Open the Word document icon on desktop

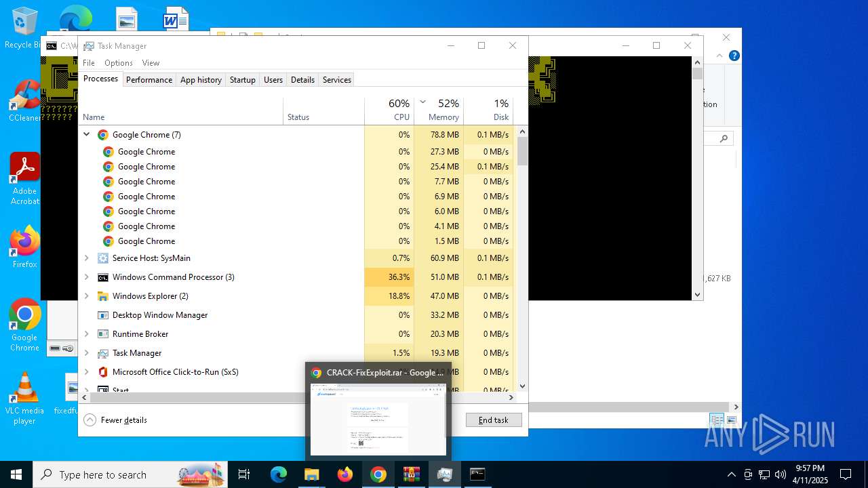[176, 18]
